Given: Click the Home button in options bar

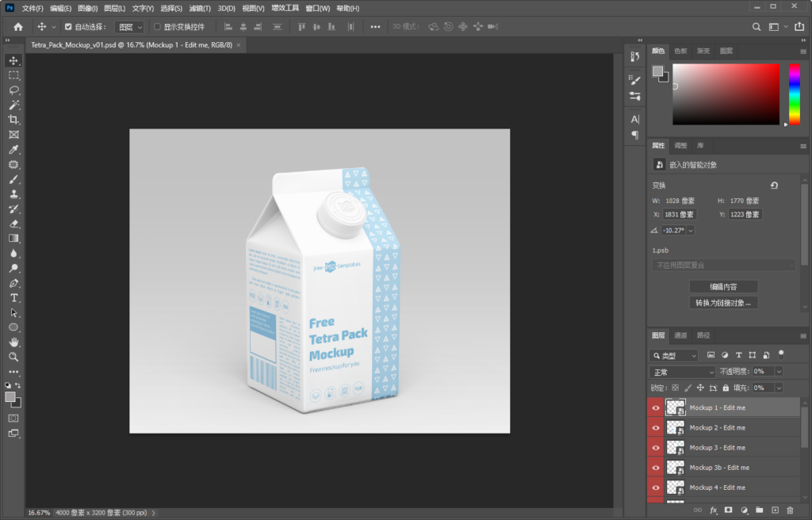Looking at the screenshot, I should pyautogui.click(x=18, y=27).
